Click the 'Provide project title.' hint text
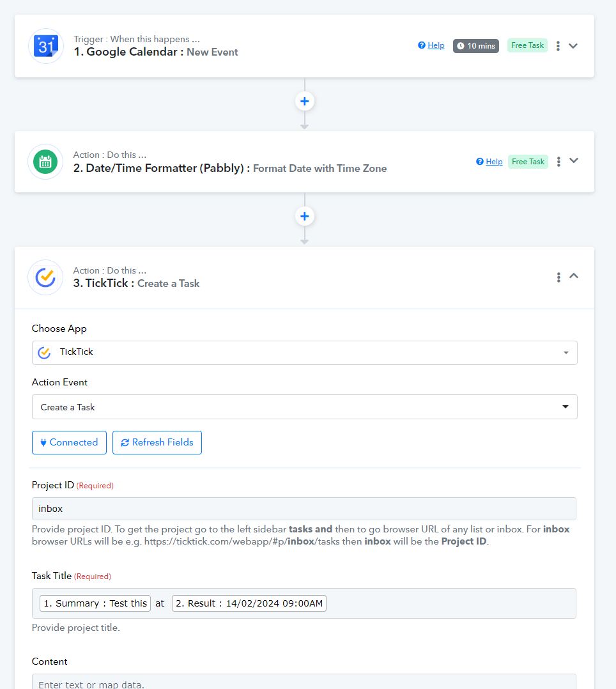Screen dimensions: 616x689 tap(75, 628)
